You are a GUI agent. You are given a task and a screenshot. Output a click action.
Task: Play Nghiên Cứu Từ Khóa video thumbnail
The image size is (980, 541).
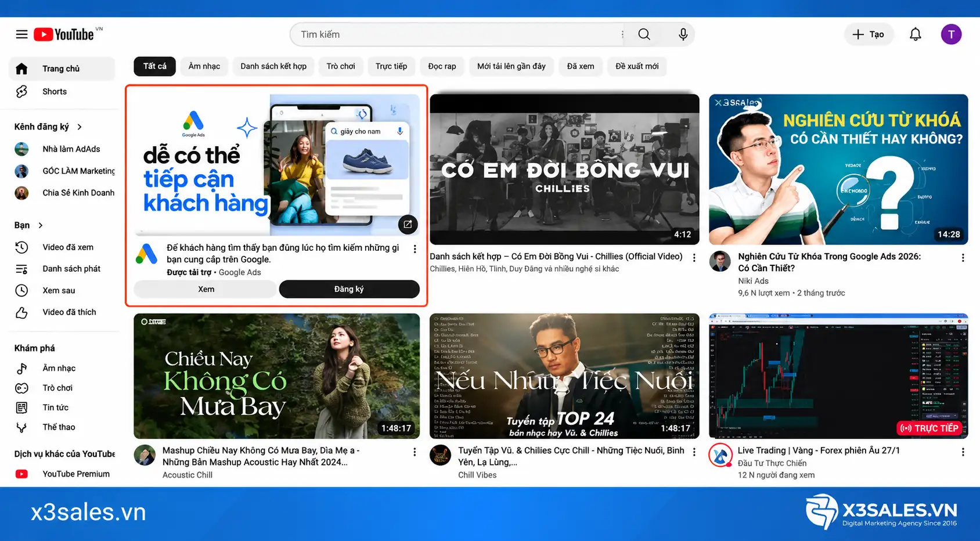(838, 169)
